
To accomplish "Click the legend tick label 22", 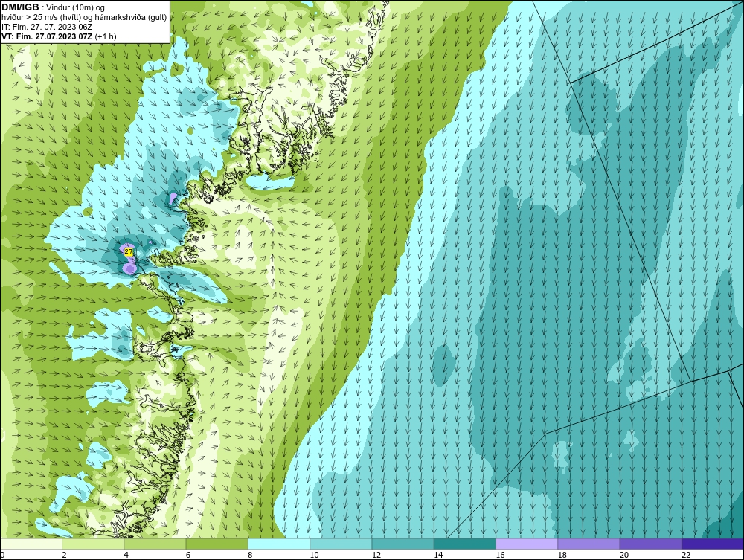I will point(686,556).
